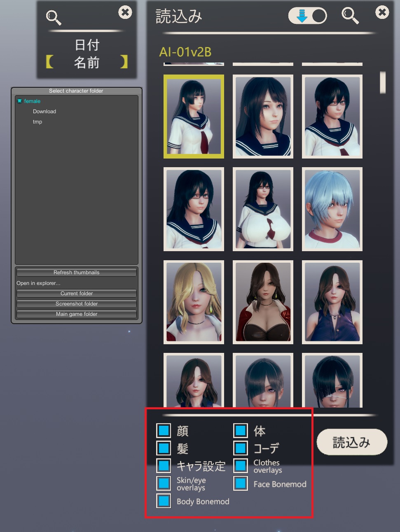Viewport: 400px width, 532px height.
Task: Select the bottom-row brown wavy hair card
Action: click(194, 380)
